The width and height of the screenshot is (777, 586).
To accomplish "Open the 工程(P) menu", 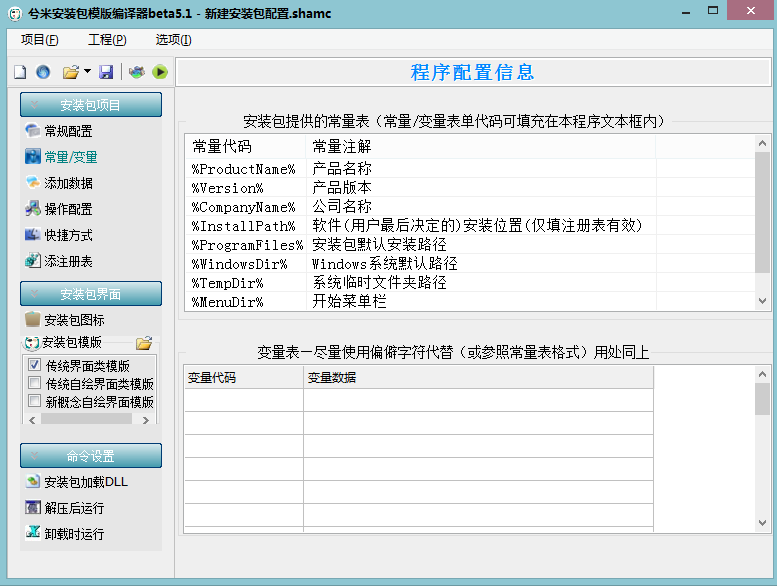I will point(107,40).
